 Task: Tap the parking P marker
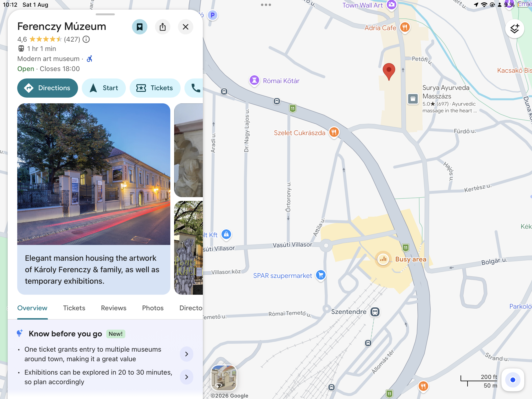pyautogui.click(x=213, y=15)
